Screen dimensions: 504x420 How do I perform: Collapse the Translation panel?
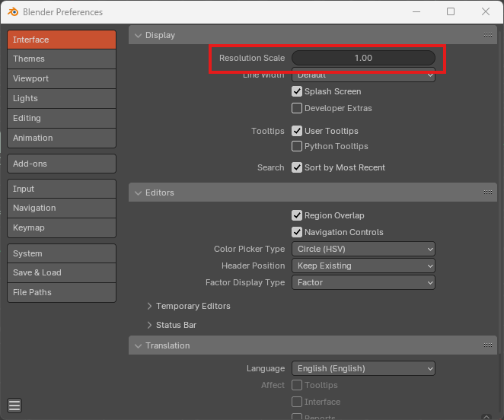click(x=139, y=345)
